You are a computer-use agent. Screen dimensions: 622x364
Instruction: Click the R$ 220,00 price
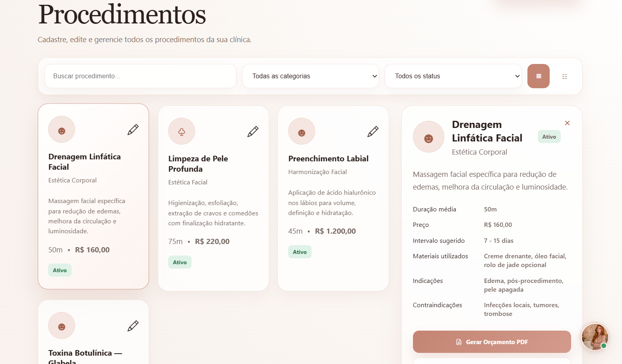212,242
